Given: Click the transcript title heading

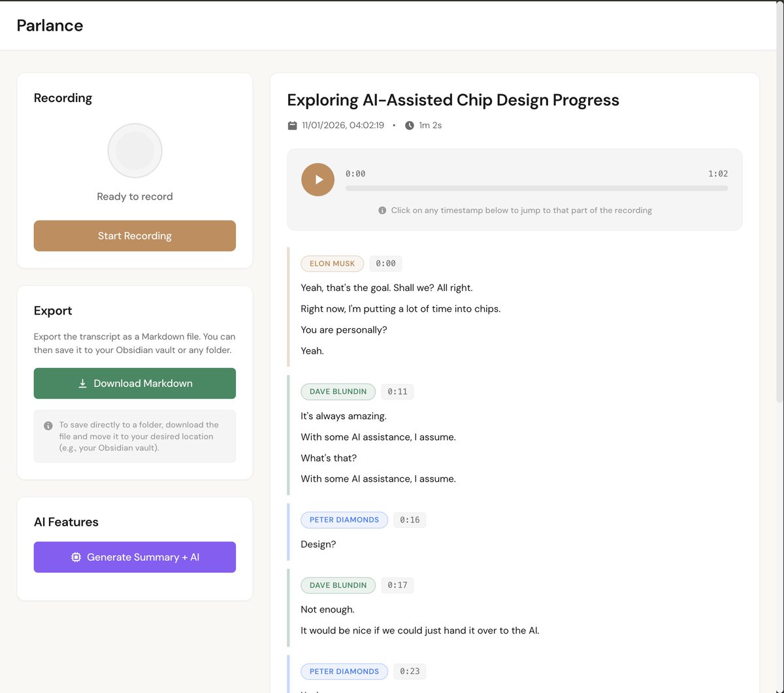Looking at the screenshot, I should tap(453, 100).
